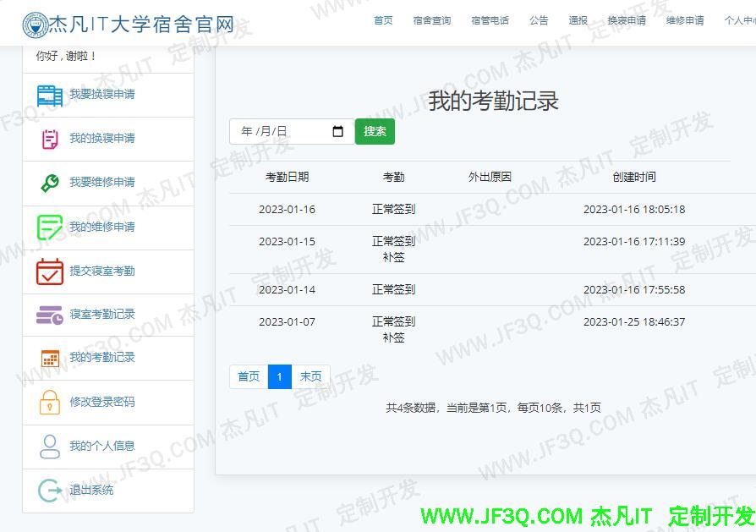The image size is (756, 532).
Task: Select page 1 in the pagination control
Action: 279,376
